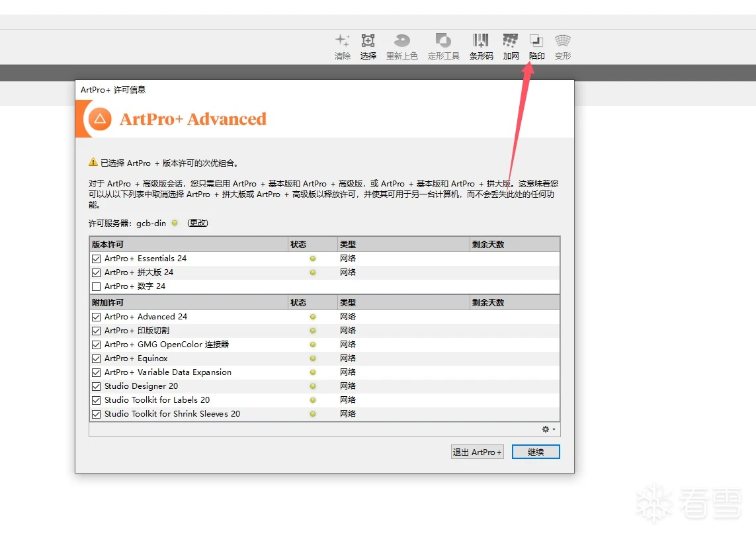The height and width of the screenshot is (539, 756).
Task: Toggle Studio Toolkit for Shrink Sleeves 20 checkbox
Action: pyautogui.click(x=97, y=414)
